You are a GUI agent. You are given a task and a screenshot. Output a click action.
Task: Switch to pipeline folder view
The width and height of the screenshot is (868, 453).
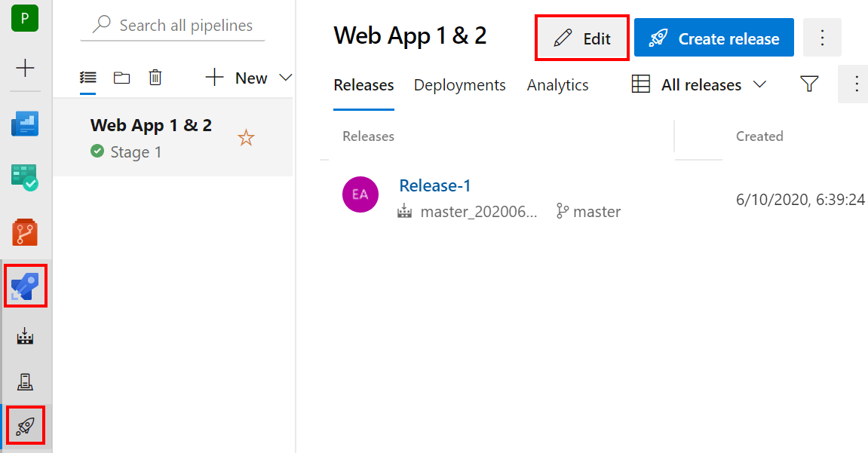[121, 77]
